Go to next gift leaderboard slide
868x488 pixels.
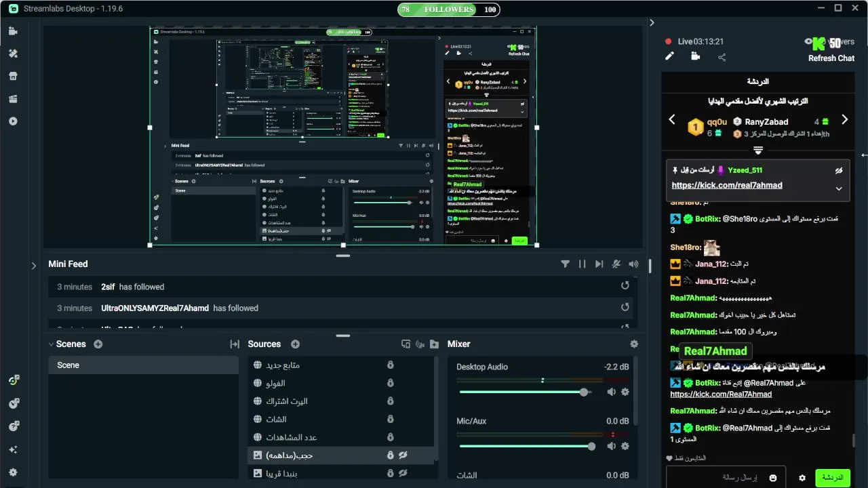click(845, 120)
